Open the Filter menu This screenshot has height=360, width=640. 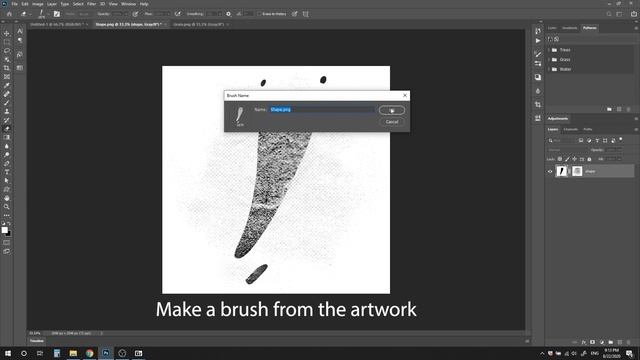(x=91, y=4)
